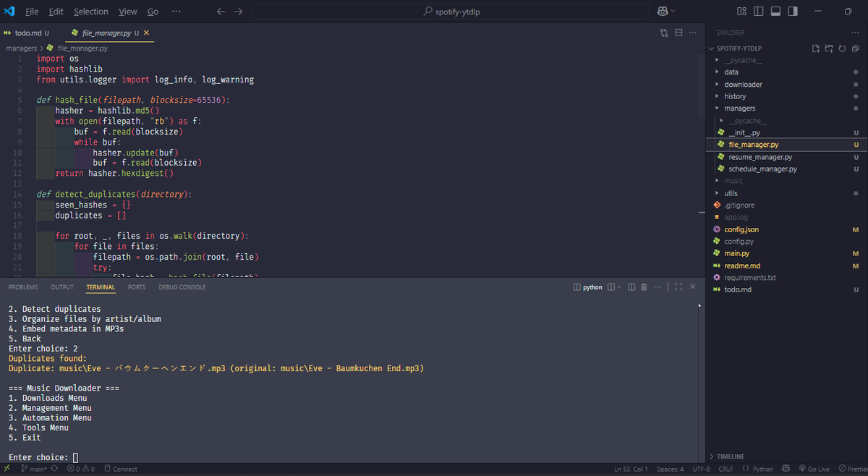
Task: Collapse all folders in Explorer
Action: coord(855,48)
